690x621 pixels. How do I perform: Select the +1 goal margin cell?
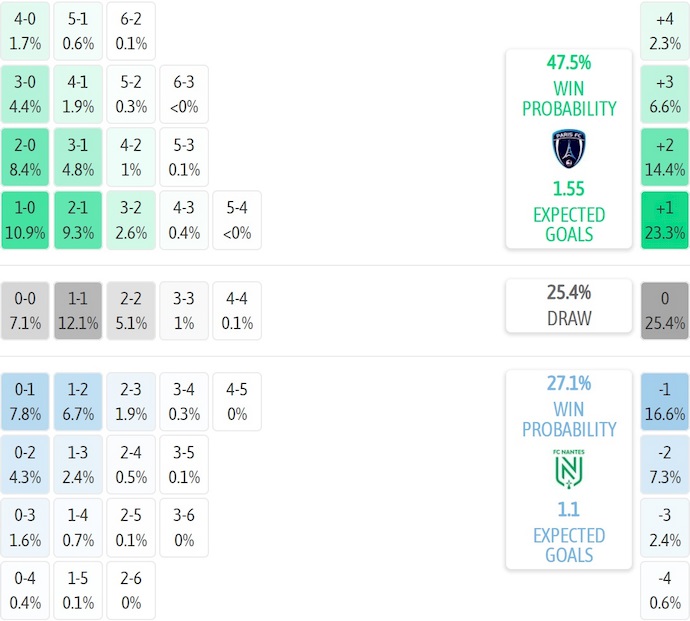click(664, 221)
